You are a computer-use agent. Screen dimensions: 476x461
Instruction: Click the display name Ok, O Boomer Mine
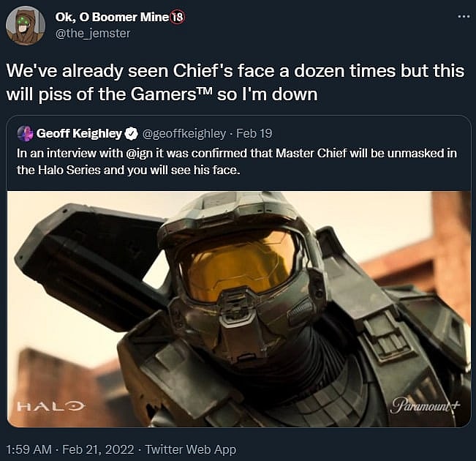coord(111,18)
